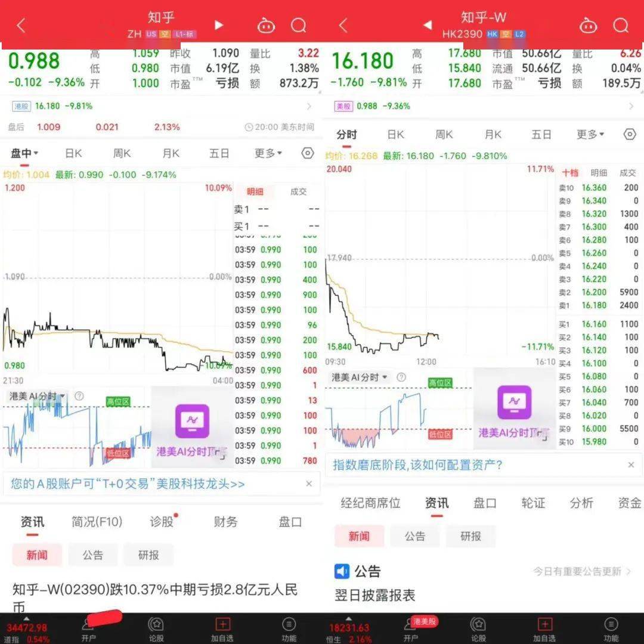Image resolution: width=644 pixels, height=644 pixels.
Task: Select 新闻 filter on 知乎-W page
Action: [x=359, y=536]
